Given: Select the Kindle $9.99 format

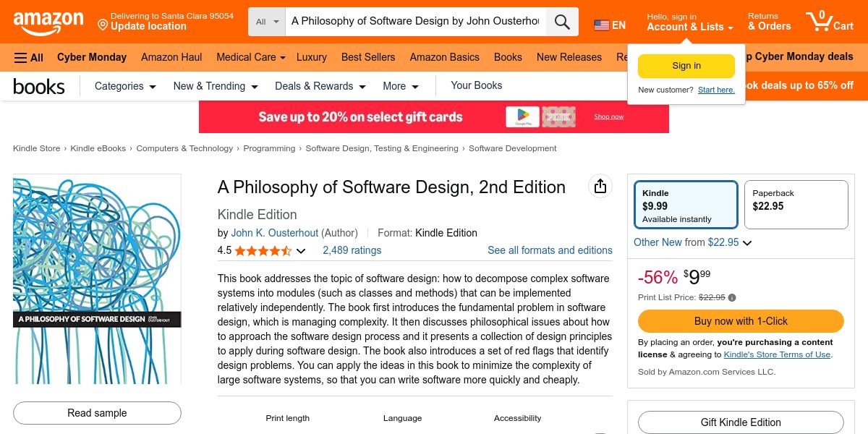Looking at the screenshot, I should click(686, 205).
